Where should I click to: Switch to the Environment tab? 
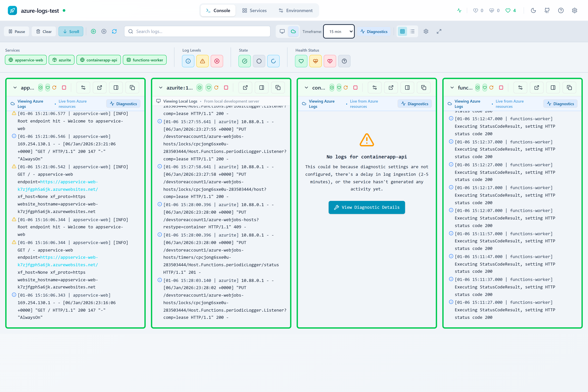(295, 10)
